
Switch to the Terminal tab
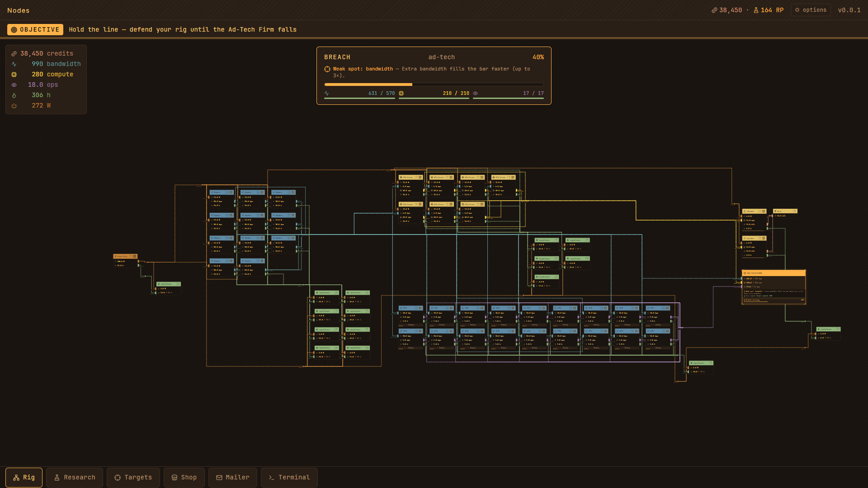pyautogui.click(x=289, y=478)
